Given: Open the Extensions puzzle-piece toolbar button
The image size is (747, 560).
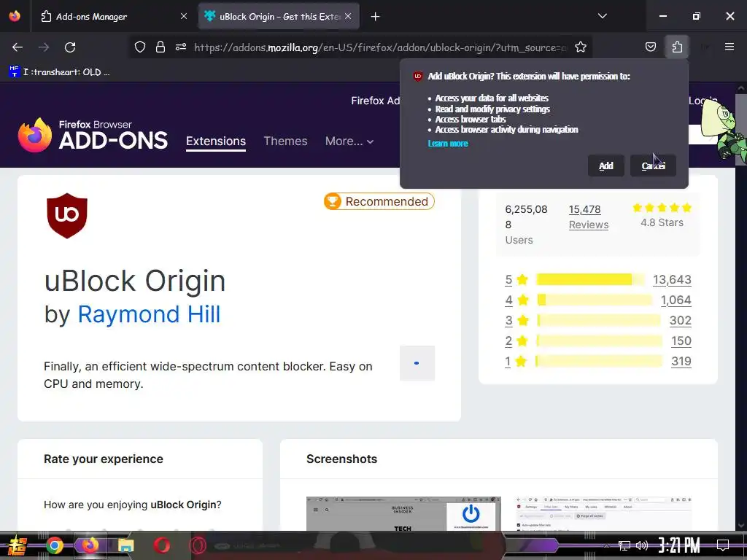Looking at the screenshot, I should (677, 47).
